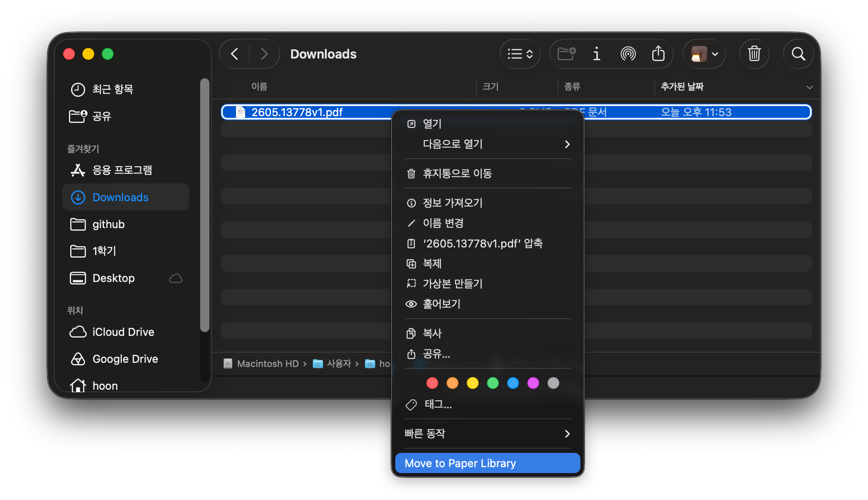Viewport: 868px width, 500px height.
Task: Open 공유 in the sidebar
Action: coord(125,116)
